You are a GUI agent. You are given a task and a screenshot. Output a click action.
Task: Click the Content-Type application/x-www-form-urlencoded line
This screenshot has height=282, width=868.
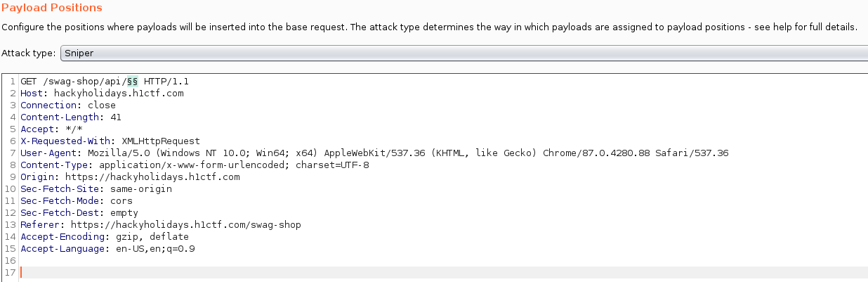click(x=195, y=165)
